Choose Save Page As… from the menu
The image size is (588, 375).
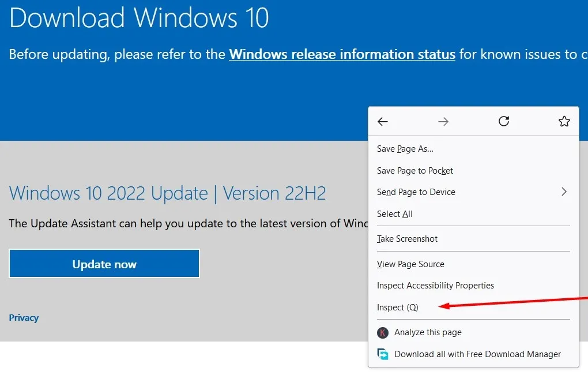pos(473,149)
